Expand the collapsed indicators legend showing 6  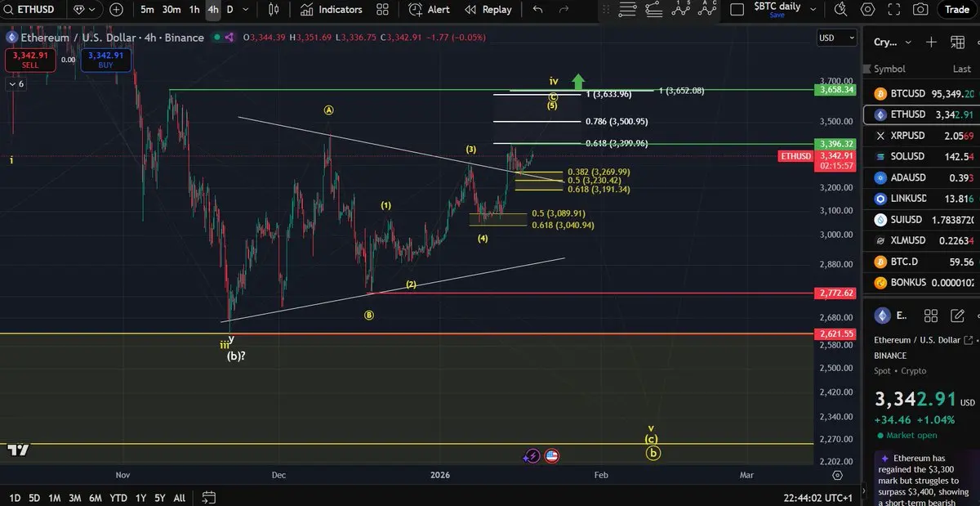point(16,84)
